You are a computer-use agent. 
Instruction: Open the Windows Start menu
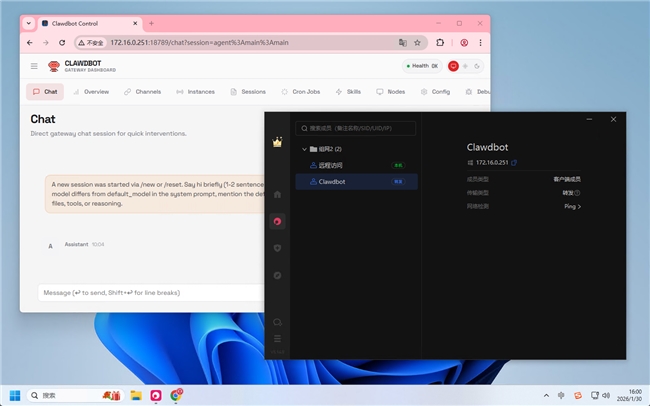(15, 395)
